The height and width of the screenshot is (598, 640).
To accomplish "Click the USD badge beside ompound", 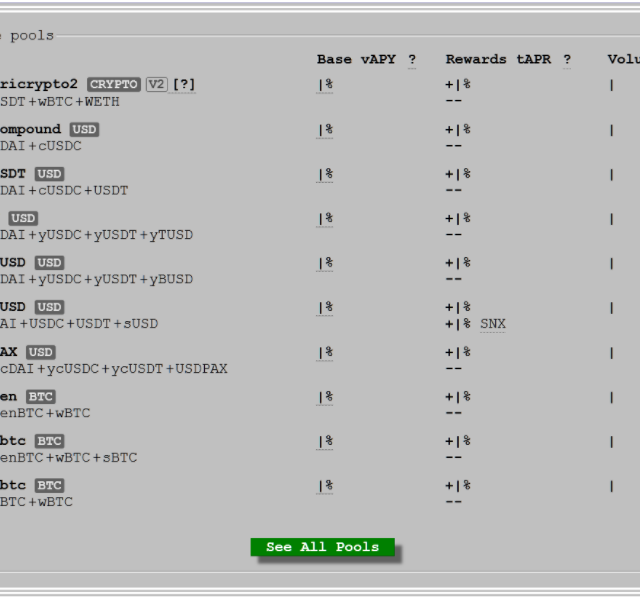I will coord(84,129).
